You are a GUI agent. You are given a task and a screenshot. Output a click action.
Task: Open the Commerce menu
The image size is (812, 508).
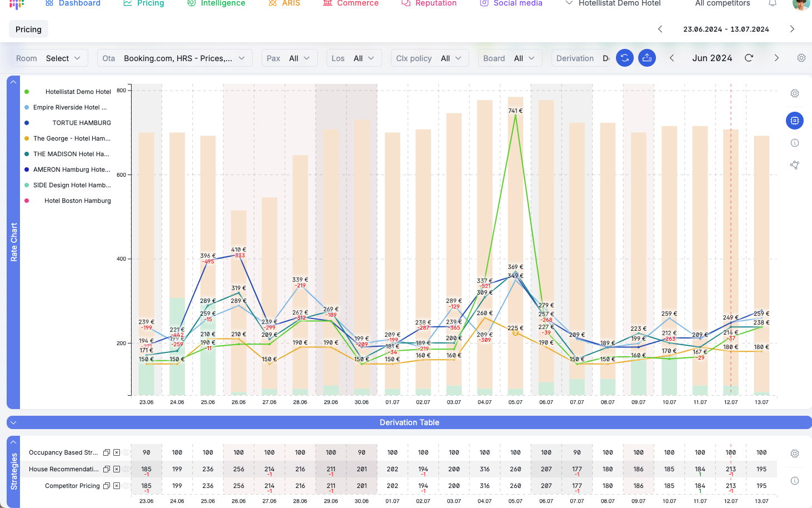(x=351, y=3)
